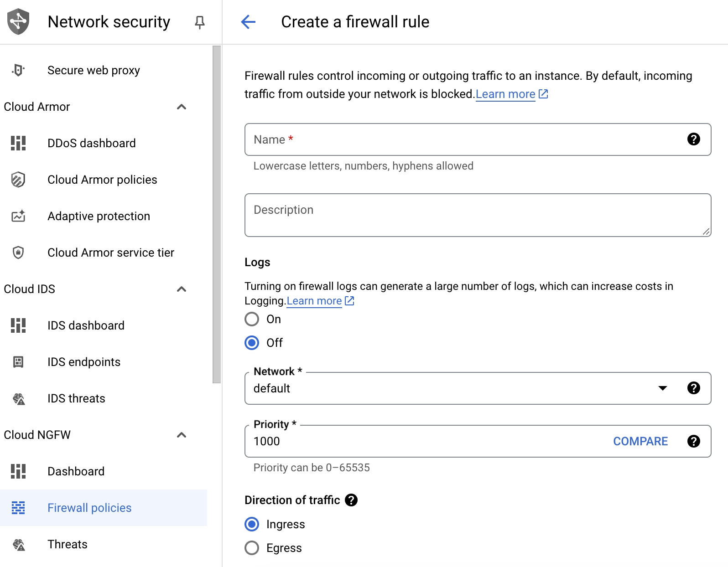Click the Secure web proxy icon

(x=18, y=70)
